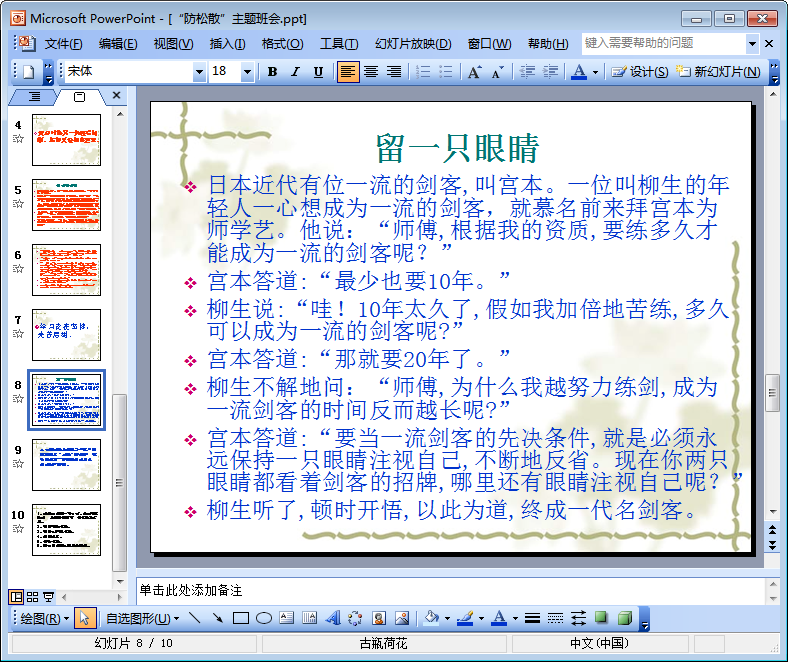
Task: Open the 帮助(H) menu
Action: [x=548, y=44]
